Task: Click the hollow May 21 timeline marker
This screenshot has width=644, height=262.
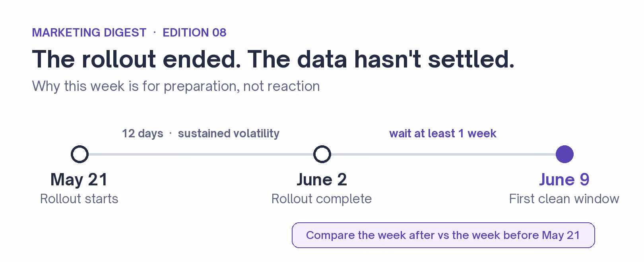Action: [80, 154]
